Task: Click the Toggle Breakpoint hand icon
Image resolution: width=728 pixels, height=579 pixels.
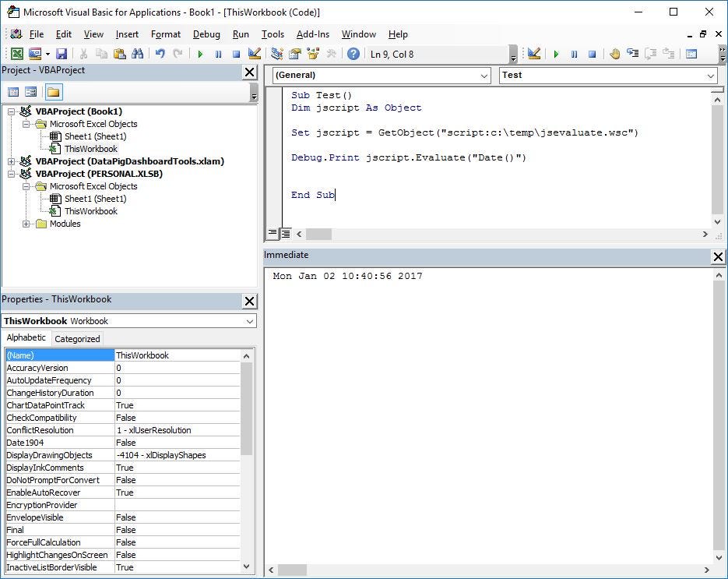Action: point(615,54)
